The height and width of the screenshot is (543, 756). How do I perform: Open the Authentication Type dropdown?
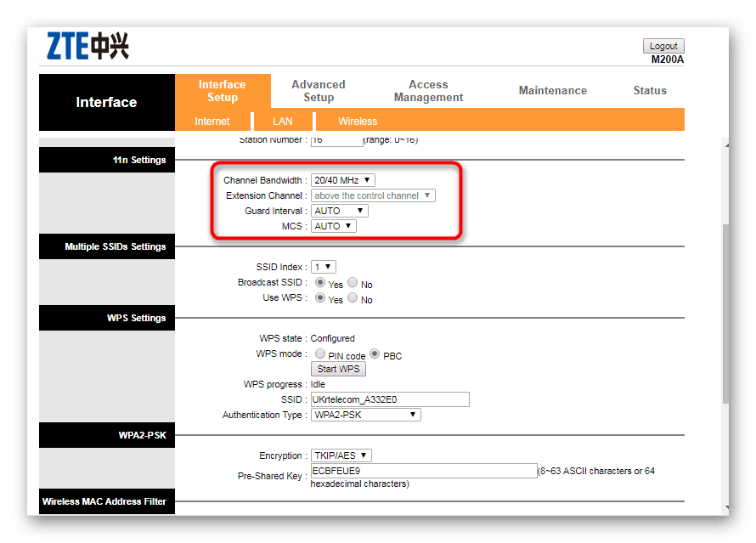click(x=366, y=415)
